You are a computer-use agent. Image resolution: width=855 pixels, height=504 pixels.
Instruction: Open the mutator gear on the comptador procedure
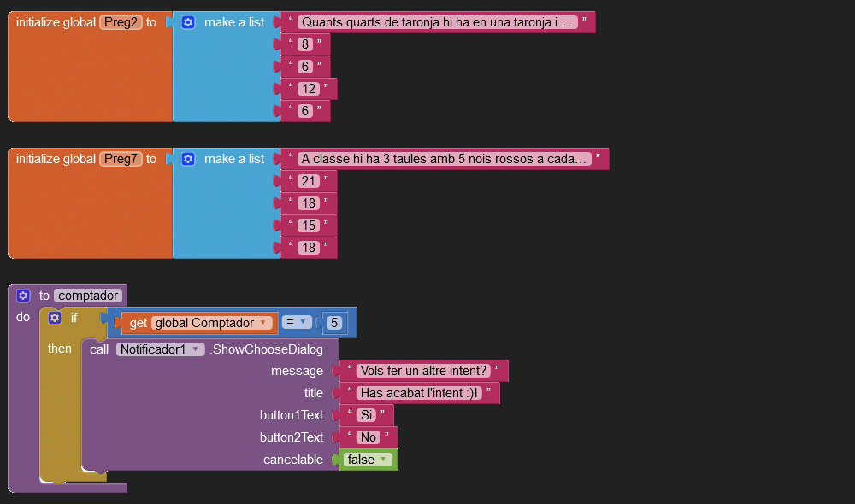pos(23,296)
